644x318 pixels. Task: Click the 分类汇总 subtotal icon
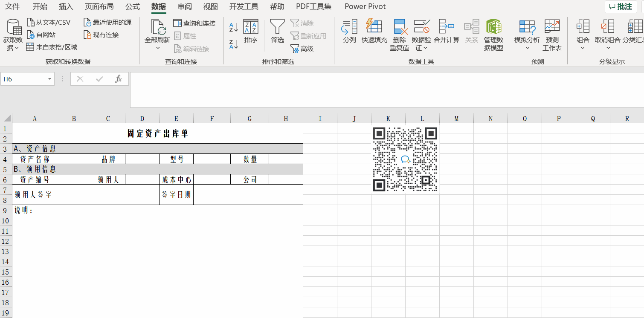coord(635,27)
